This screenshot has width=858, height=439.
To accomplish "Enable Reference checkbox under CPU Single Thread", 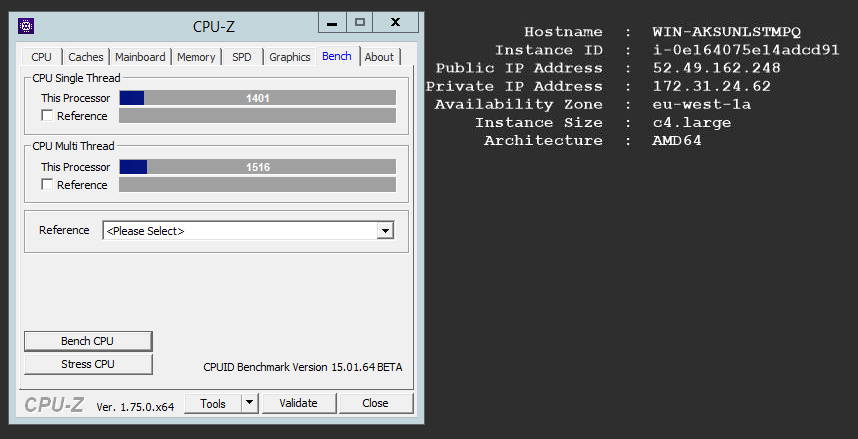I will pos(48,115).
